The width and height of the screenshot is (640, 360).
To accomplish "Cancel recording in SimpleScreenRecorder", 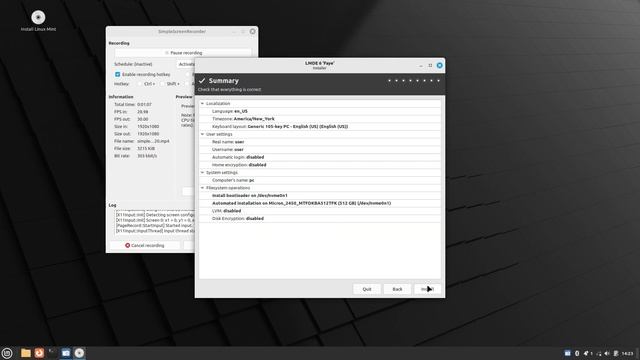I will pos(144,245).
